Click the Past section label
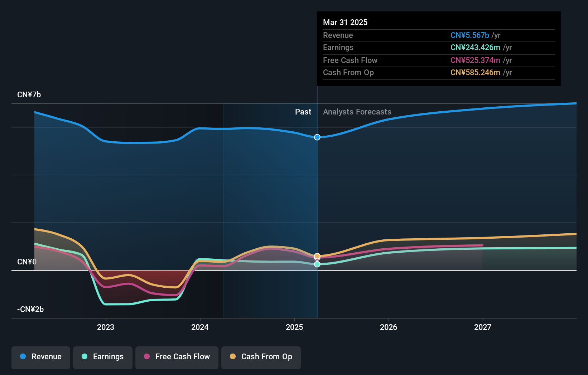This screenshot has height=375, width=588. coord(303,112)
